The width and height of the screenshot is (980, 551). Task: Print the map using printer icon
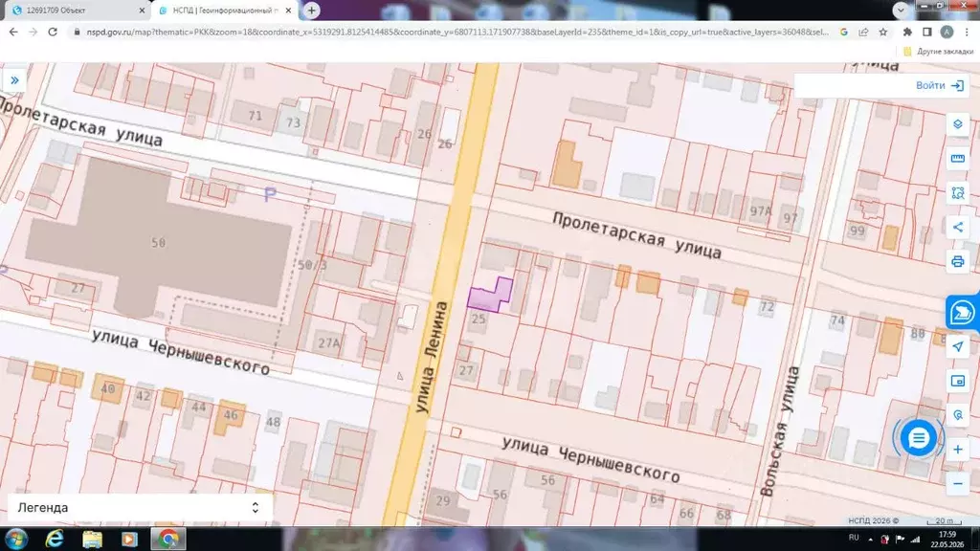click(x=957, y=261)
